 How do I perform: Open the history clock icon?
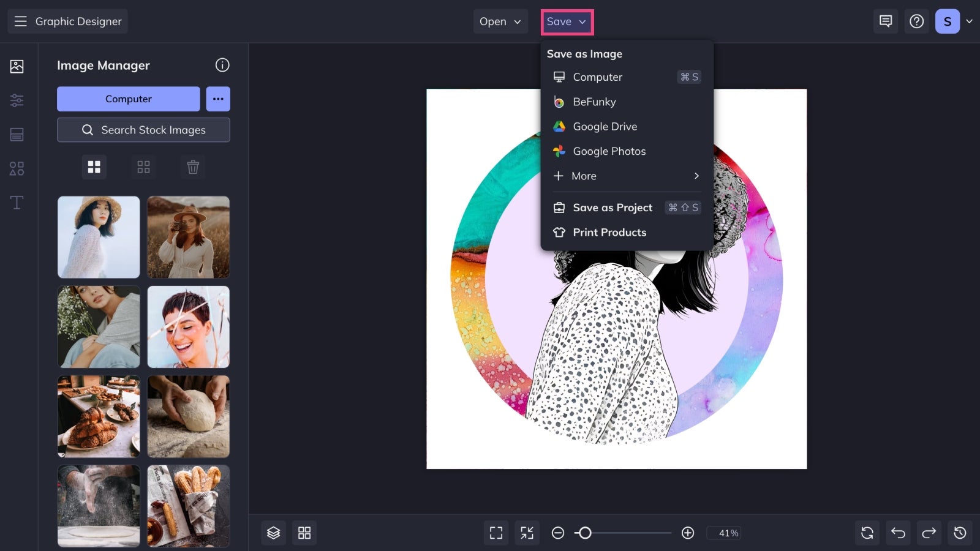pyautogui.click(x=960, y=533)
